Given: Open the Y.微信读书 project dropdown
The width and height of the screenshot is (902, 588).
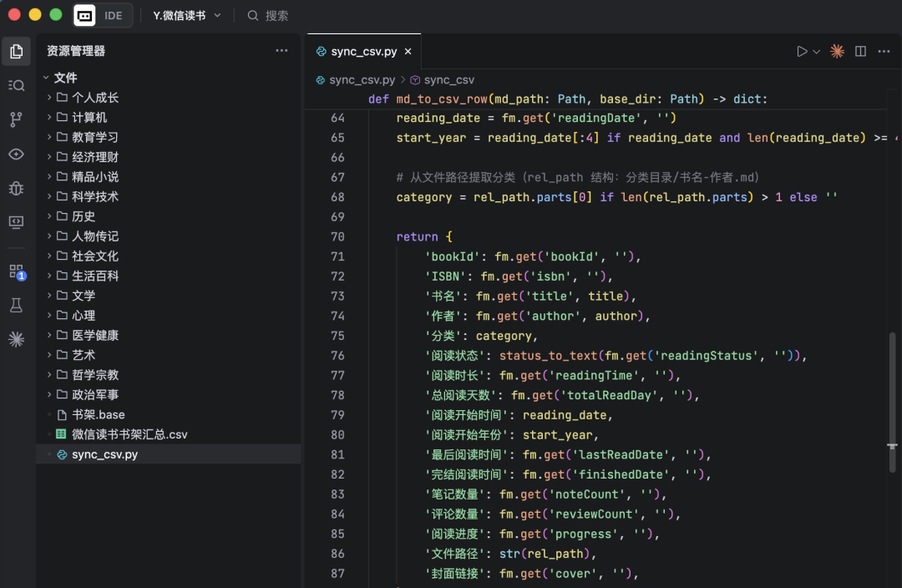Looking at the screenshot, I should point(187,15).
